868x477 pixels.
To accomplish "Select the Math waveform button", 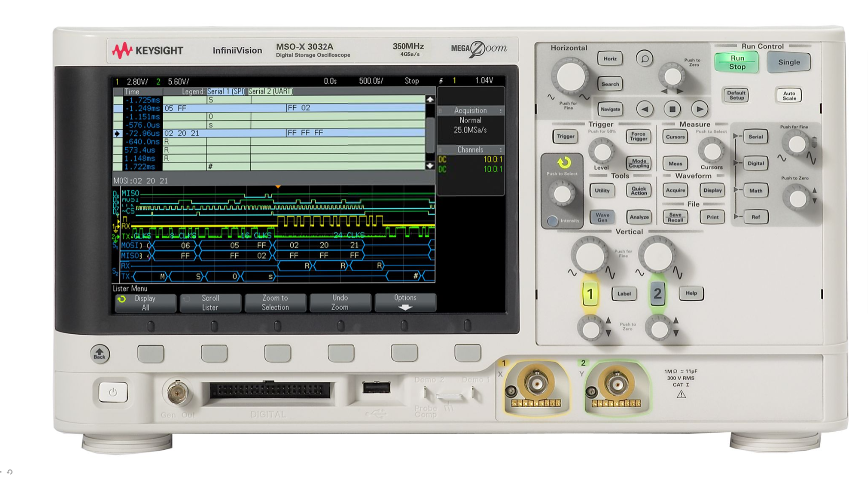I will coord(756,191).
